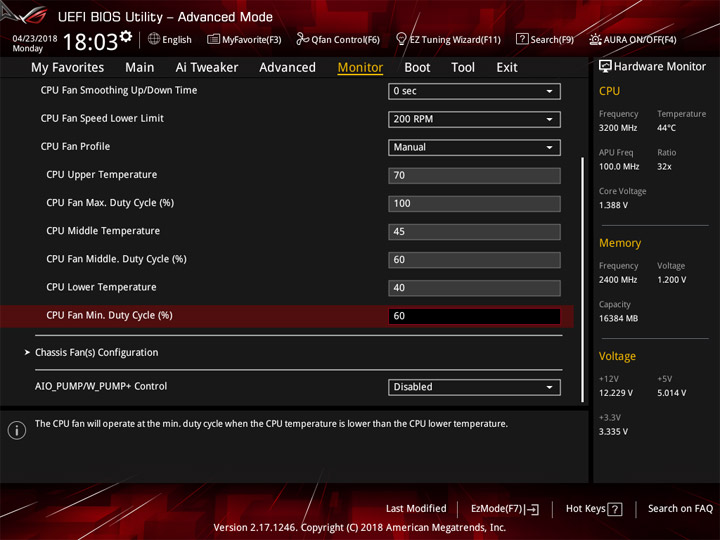This screenshot has height=540, width=720.
Task: Switch to Boot tab
Action: click(x=417, y=68)
